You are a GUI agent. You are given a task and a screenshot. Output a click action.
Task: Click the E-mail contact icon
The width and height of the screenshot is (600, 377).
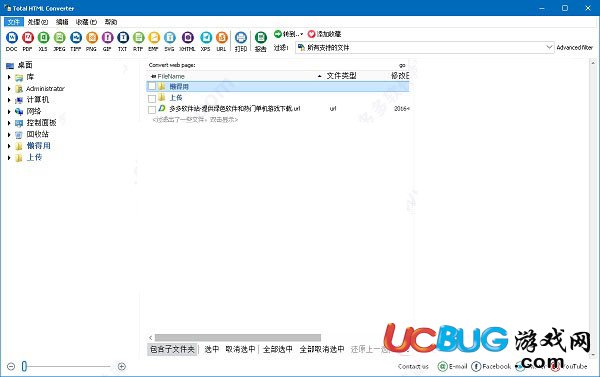(x=443, y=366)
